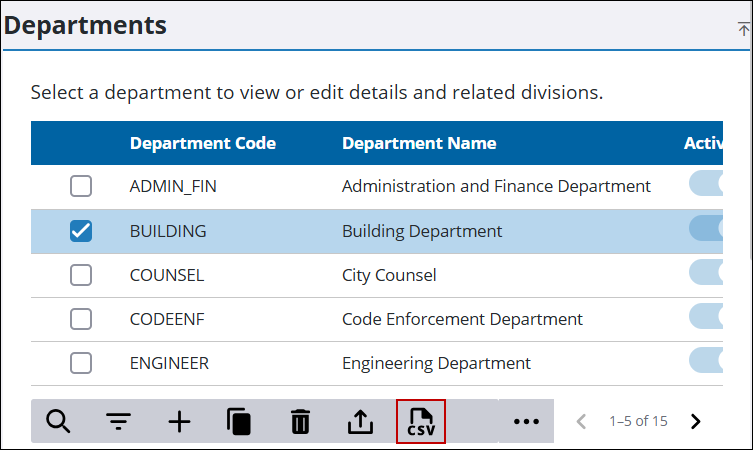Check the ADMIN_FIN row checkbox

(81, 186)
